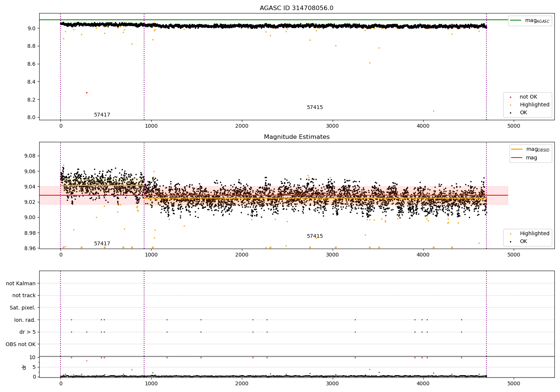
Task: Click the "Magnitude Estimates" plot title
Action: tap(296, 137)
